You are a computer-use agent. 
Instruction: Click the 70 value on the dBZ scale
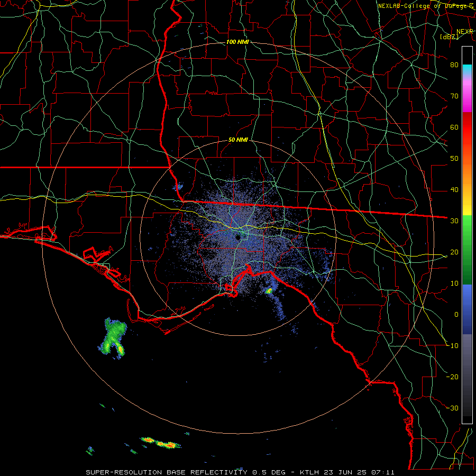click(454, 96)
